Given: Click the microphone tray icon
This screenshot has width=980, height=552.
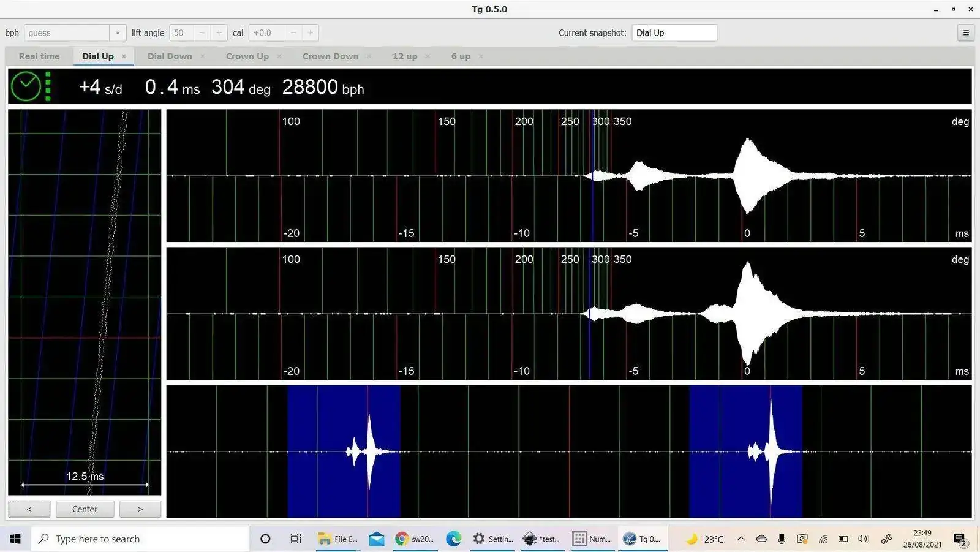Looking at the screenshot, I should pos(782,539).
